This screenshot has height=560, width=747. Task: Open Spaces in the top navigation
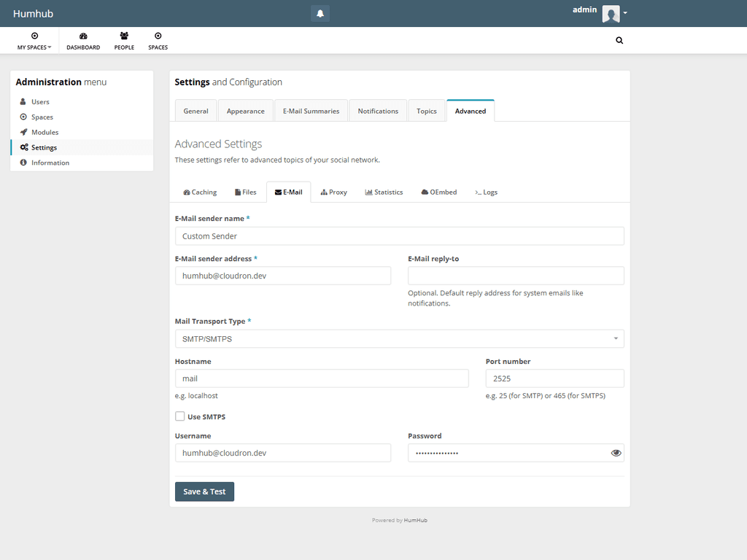[x=158, y=41]
